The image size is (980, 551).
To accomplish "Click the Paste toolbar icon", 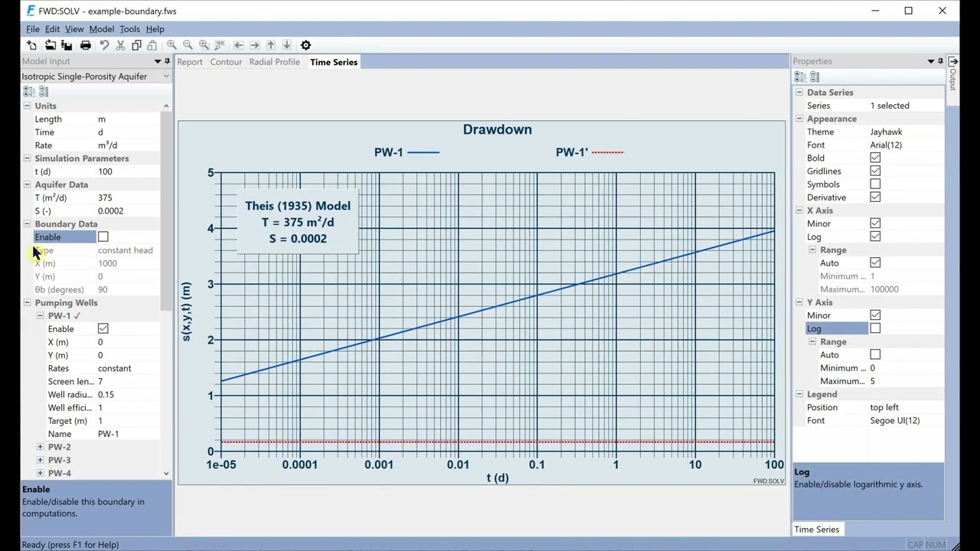I will 152,45.
